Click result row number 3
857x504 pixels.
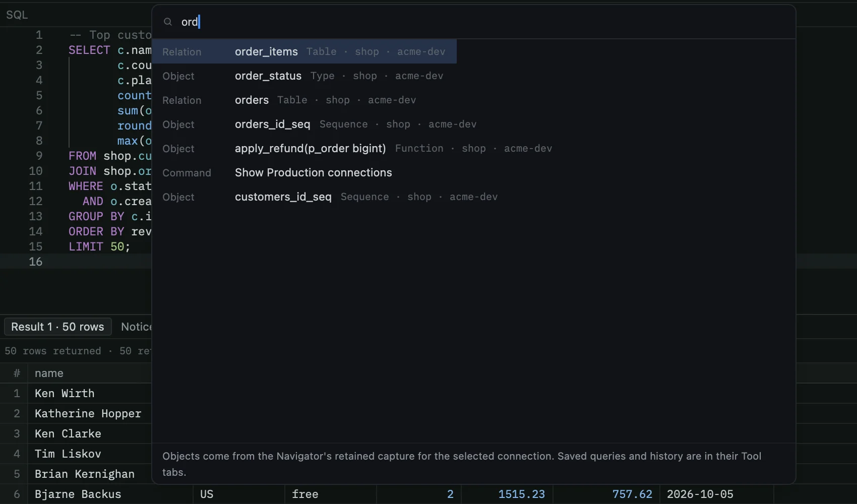[17, 433]
